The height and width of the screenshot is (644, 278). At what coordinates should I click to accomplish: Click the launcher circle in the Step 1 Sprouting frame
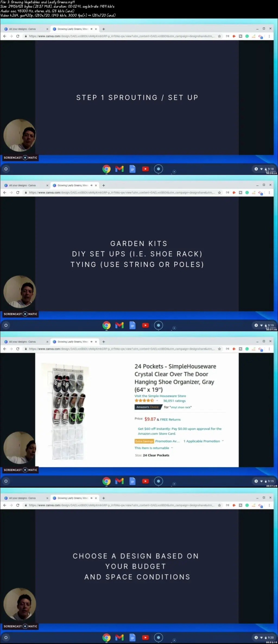(x=6, y=169)
